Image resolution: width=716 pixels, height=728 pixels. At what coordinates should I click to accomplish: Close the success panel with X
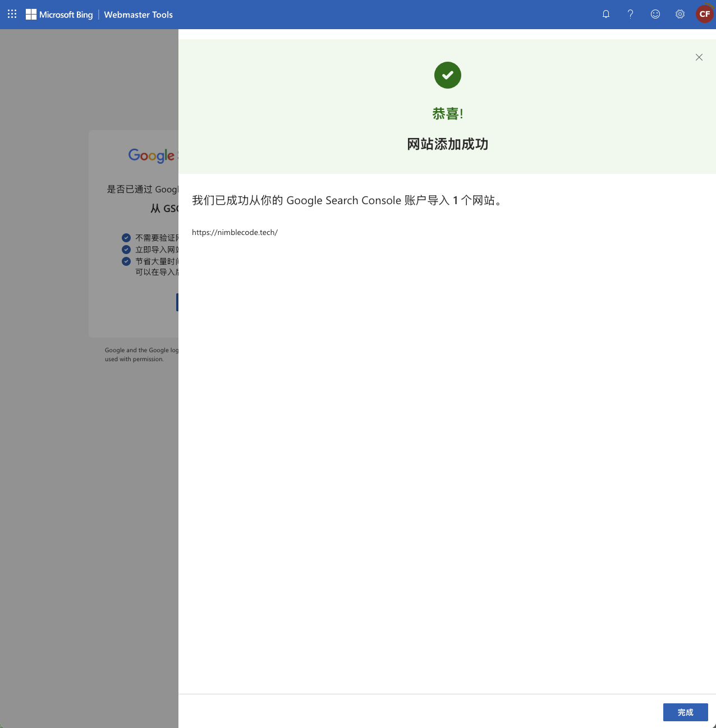(x=699, y=57)
